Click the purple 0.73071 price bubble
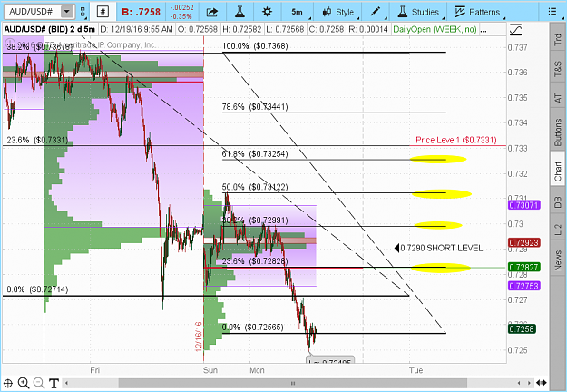 [524, 205]
